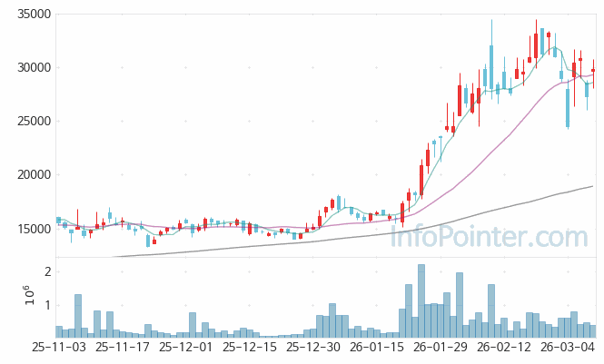Viewport: 604px width, 364px height.
Task: Select the 25-11-03 date label
Action: click(x=59, y=347)
